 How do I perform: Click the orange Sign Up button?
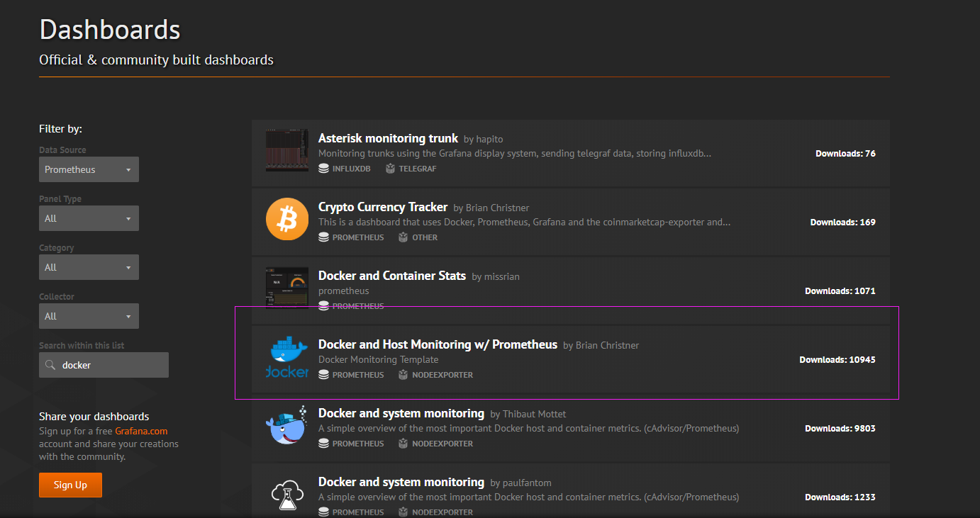(70, 485)
